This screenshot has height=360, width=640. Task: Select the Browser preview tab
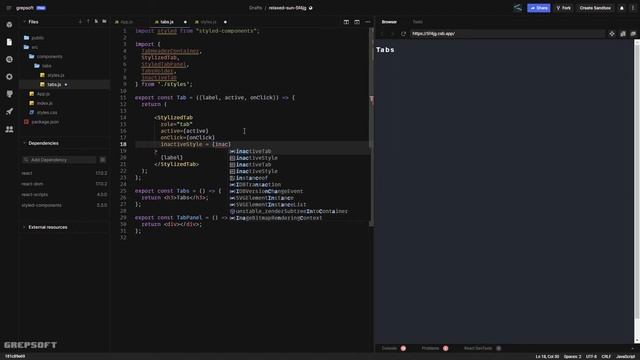[x=389, y=22]
